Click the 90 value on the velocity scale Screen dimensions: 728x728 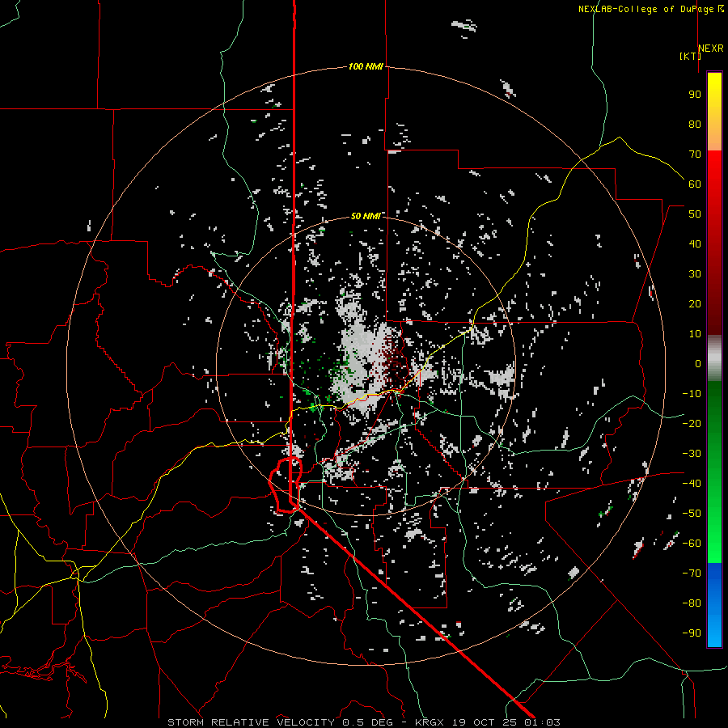tap(695, 95)
